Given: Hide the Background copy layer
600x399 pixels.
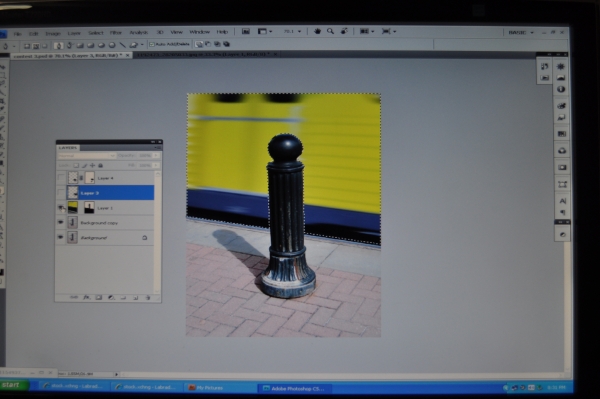Looking at the screenshot, I should point(60,222).
